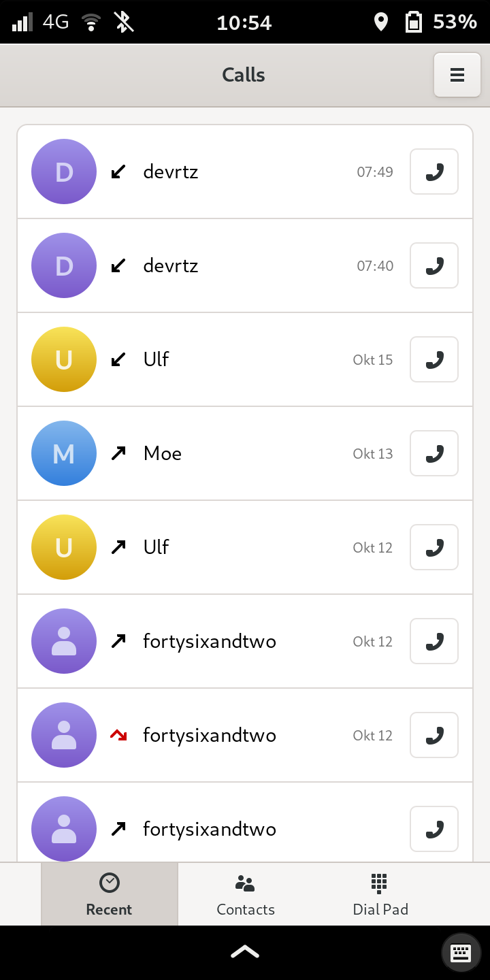The width and height of the screenshot is (490, 980).
Task: Tap the yellow U avatar for Okt 15
Action: pos(64,359)
